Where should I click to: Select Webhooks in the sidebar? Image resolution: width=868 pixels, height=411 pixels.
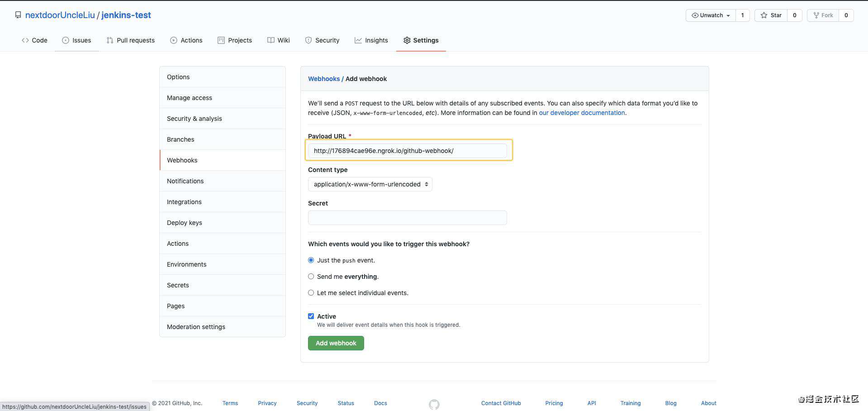tap(223, 160)
